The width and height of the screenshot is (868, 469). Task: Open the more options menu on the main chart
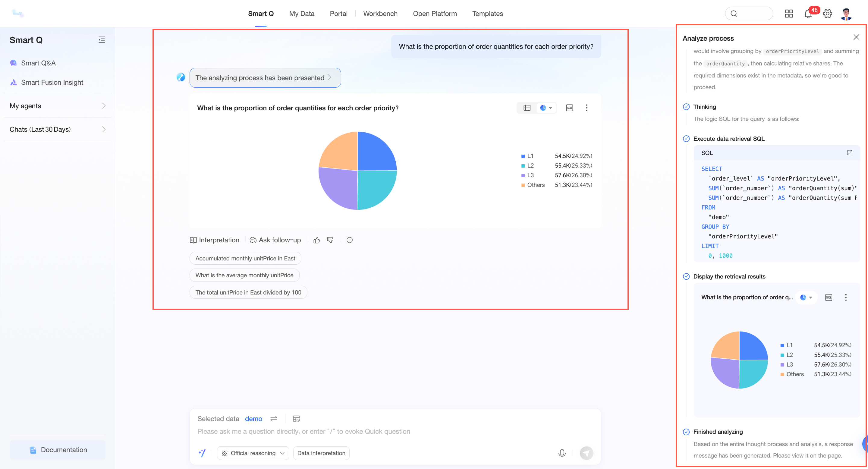tap(587, 108)
